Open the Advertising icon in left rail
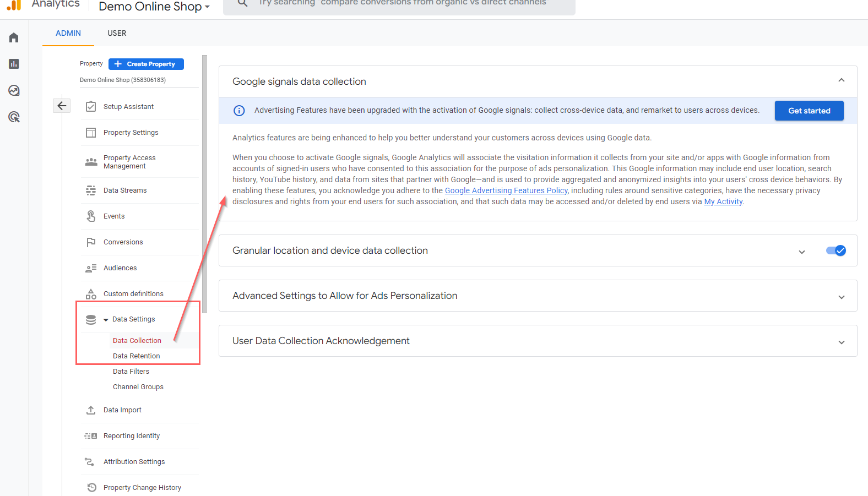Viewport: 868px width, 496px height. coord(14,117)
